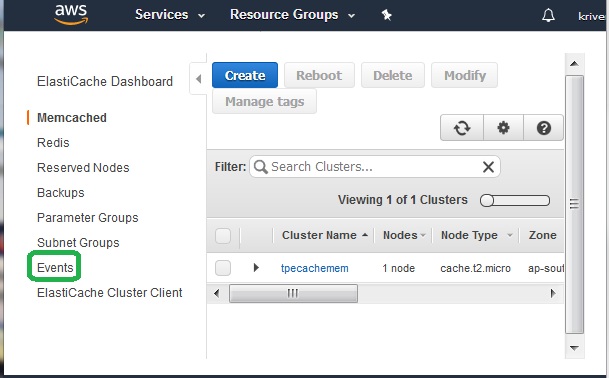Go to Redis in the sidebar
This screenshot has width=610, height=378.
[53, 143]
